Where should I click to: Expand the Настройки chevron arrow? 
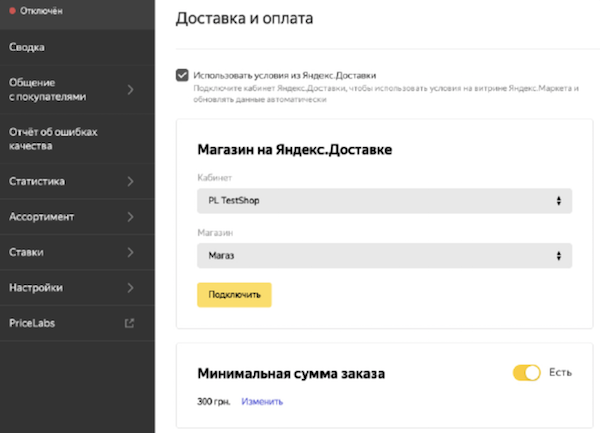[130, 288]
